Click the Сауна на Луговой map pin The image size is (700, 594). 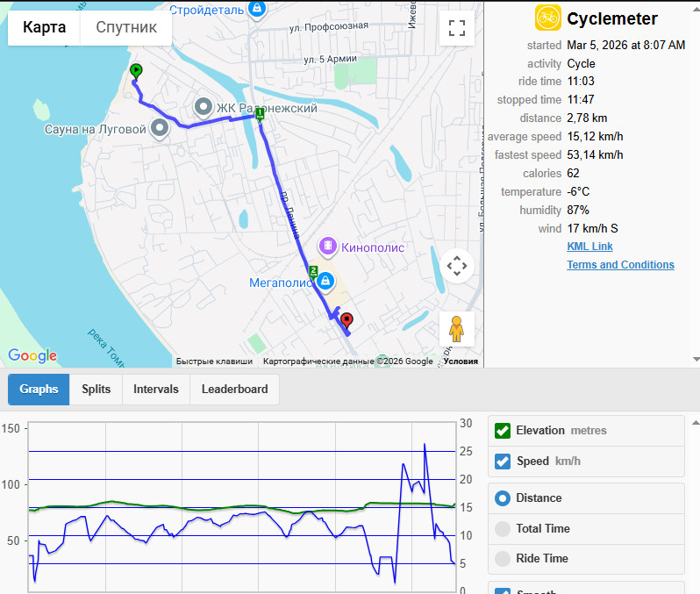click(160, 129)
